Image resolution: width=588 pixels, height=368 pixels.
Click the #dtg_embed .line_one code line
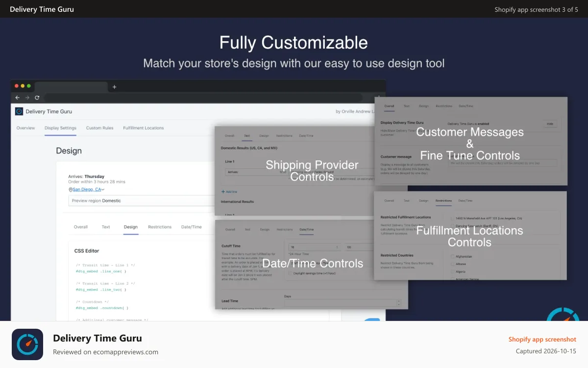pos(101,271)
